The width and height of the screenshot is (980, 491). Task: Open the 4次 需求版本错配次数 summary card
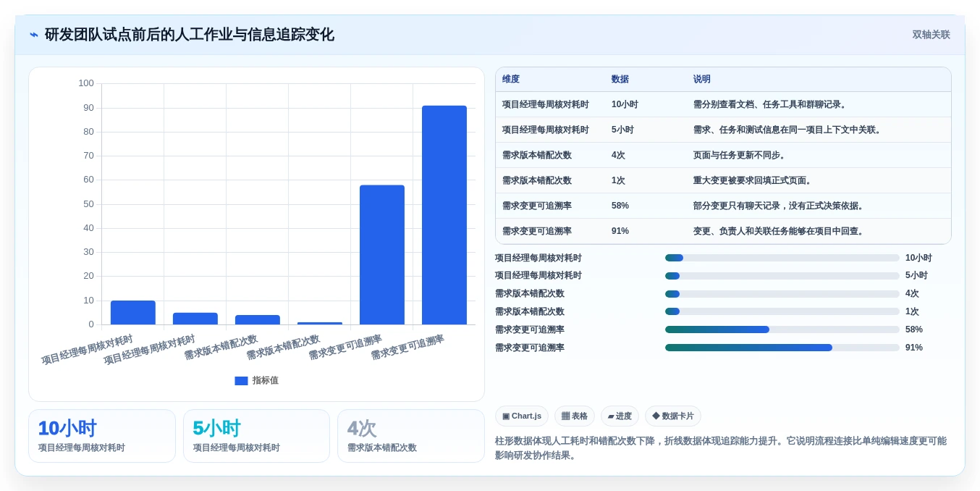coord(411,436)
